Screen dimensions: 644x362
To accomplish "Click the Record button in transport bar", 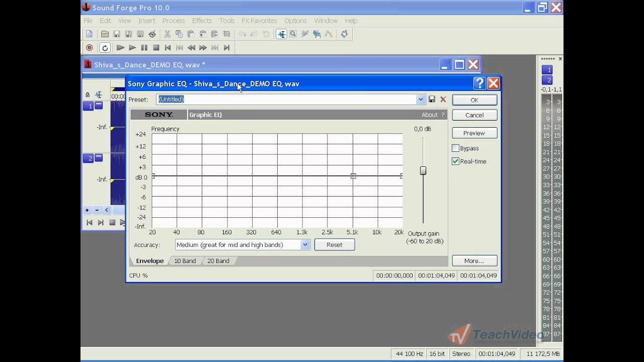I will (90, 48).
